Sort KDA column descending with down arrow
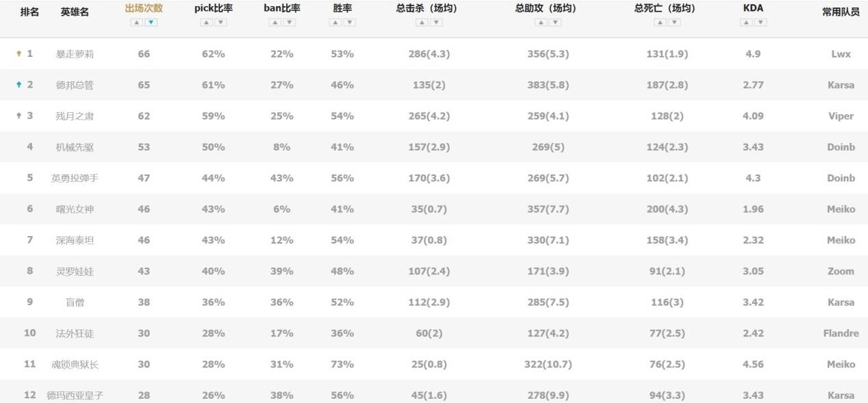 (760, 23)
